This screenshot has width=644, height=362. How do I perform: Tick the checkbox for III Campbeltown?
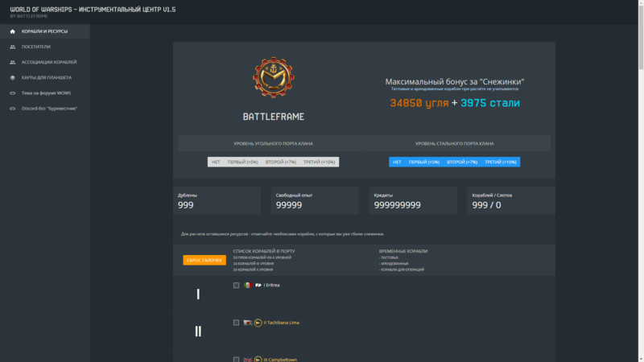click(236, 360)
